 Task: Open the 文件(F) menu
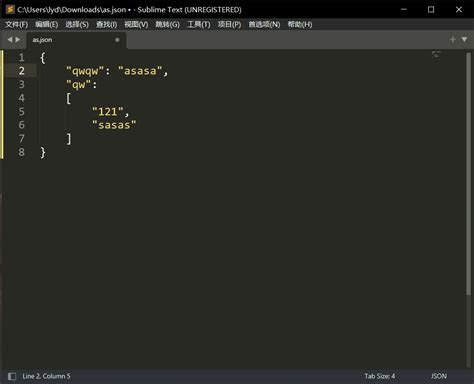[17, 24]
